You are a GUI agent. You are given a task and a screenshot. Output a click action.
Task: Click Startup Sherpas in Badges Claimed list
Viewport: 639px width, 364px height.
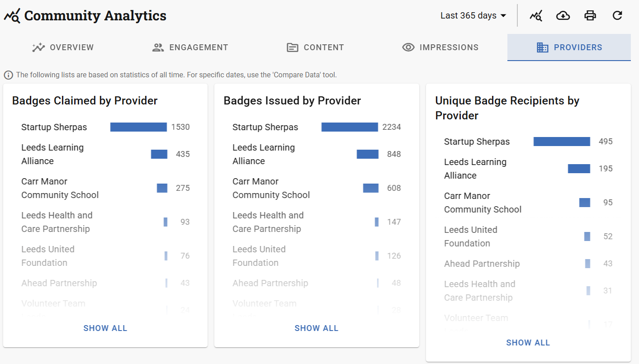pos(54,127)
